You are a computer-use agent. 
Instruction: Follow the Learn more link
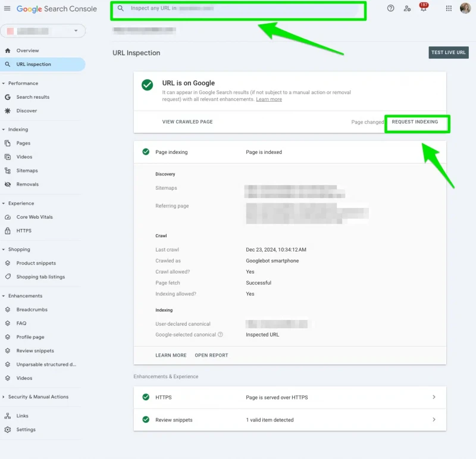pyautogui.click(x=269, y=99)
